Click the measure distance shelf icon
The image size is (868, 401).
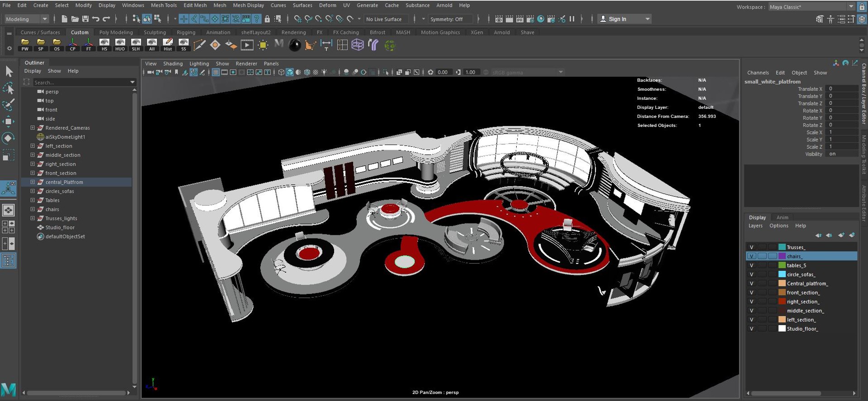tap(326, 45)
